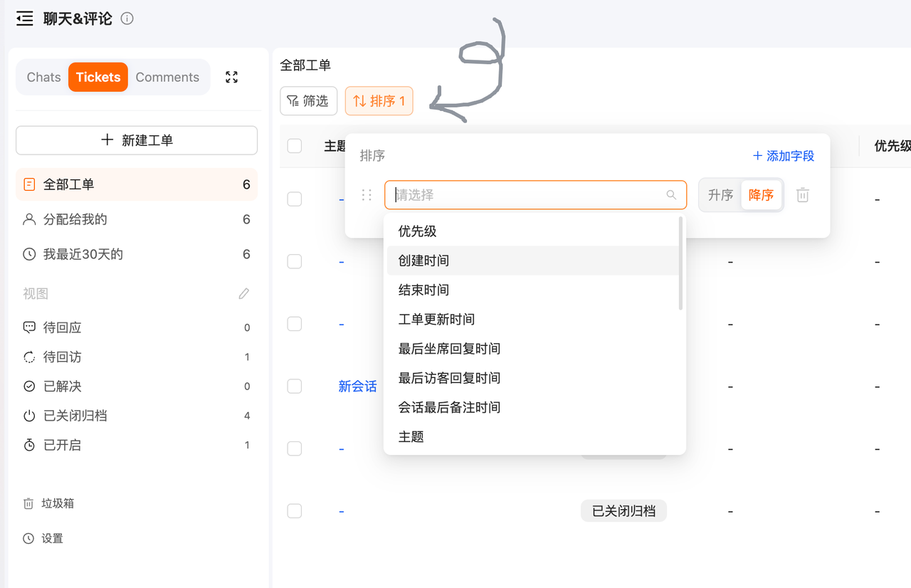Choose 创建时间 from the dropdown list
The height and width of the screenshot is (588, 911).
click(423, 261)
